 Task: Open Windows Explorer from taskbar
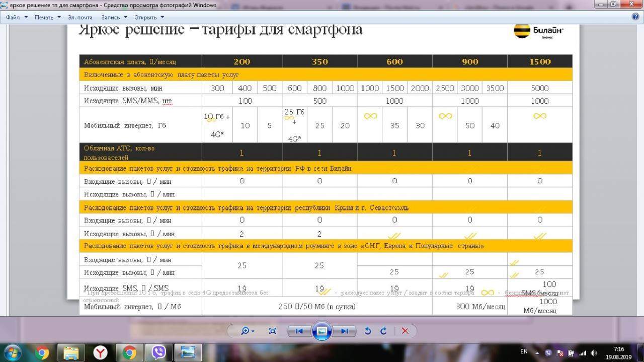[71, 352]
